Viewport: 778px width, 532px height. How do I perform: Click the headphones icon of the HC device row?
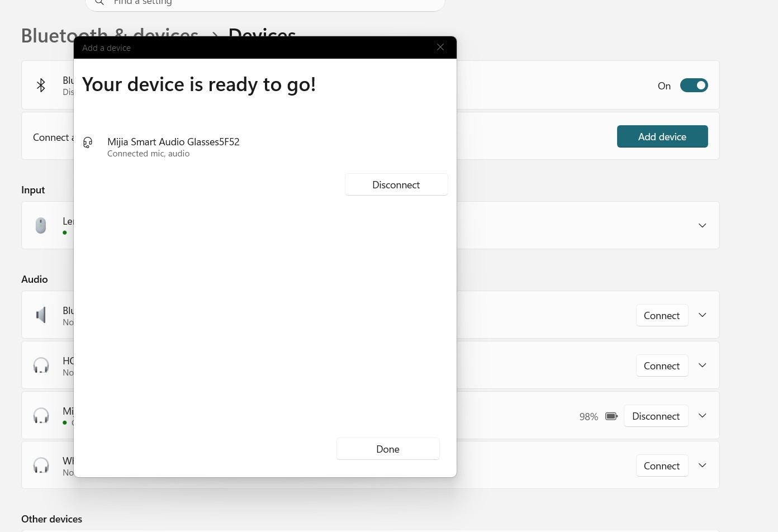tap(41, 365)
